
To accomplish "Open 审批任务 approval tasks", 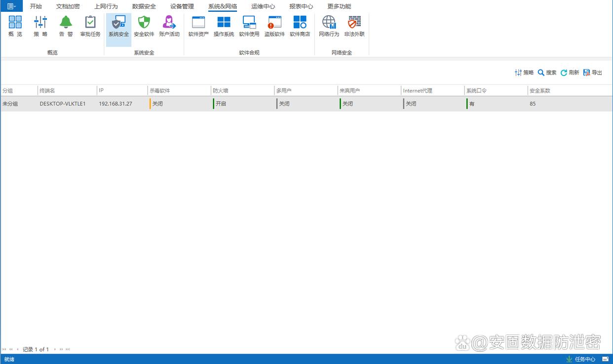I will coord(90,26).
